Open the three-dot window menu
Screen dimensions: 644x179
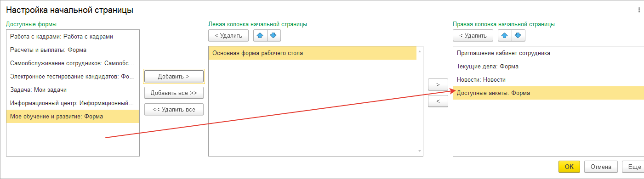[x=639, y=10]
